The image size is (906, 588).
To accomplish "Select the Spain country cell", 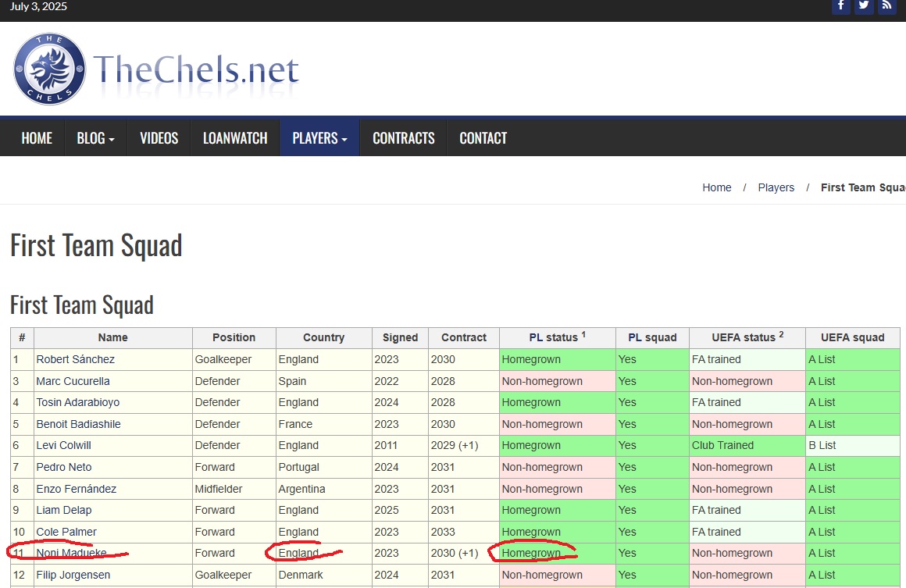I will pos(323,381).
